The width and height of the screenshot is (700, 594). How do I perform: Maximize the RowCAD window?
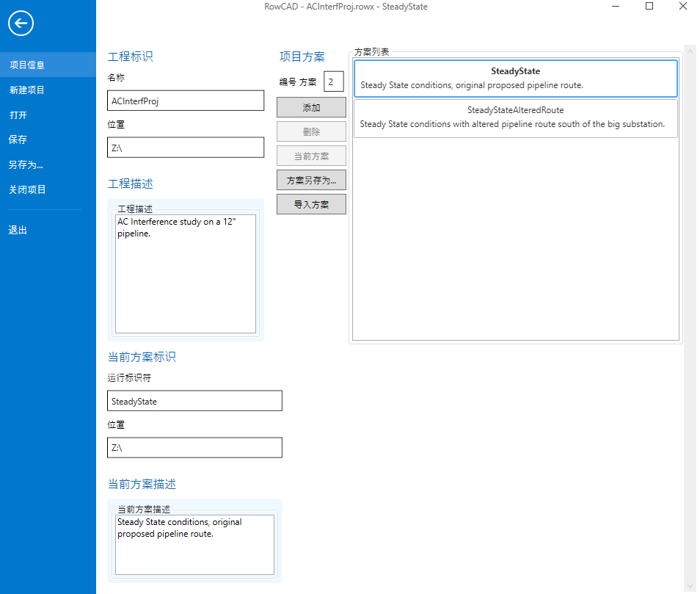point(649,7)
